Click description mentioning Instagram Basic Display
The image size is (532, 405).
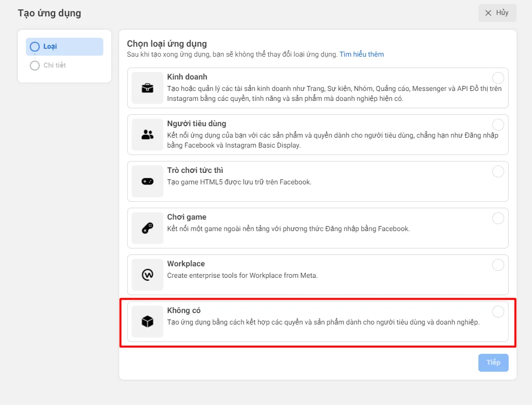332,140
